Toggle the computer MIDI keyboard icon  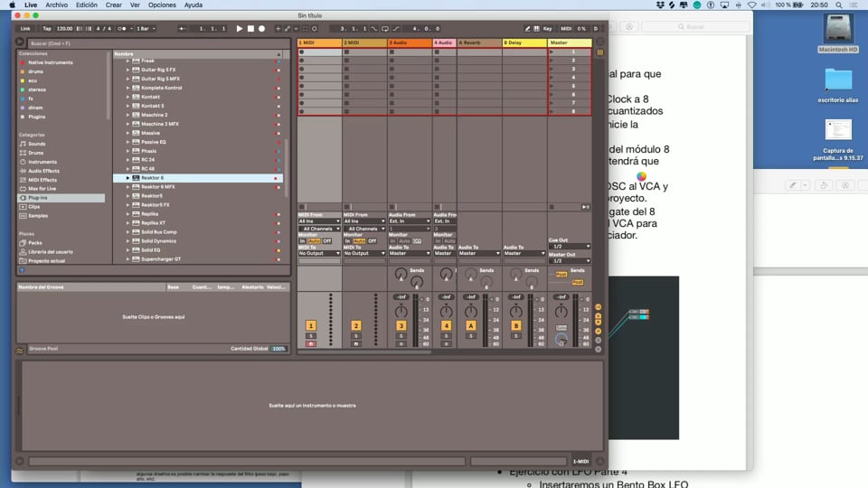coord(536,28)
